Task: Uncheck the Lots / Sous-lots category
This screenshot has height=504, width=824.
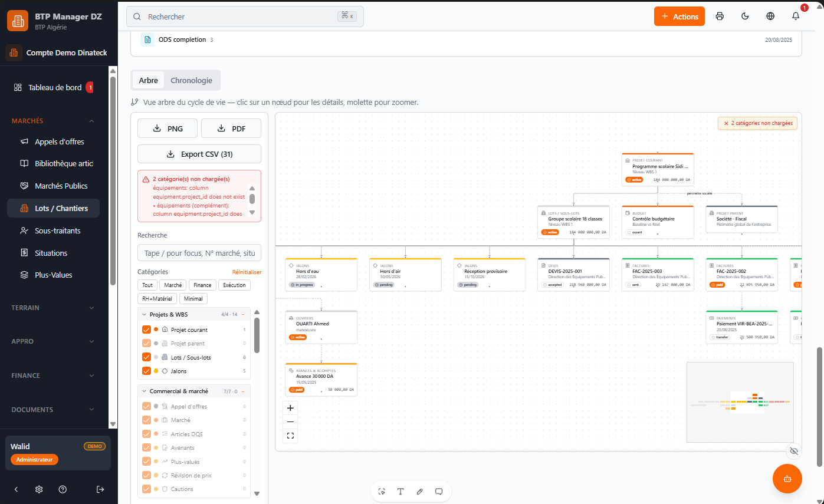Action: coord(146,357)
